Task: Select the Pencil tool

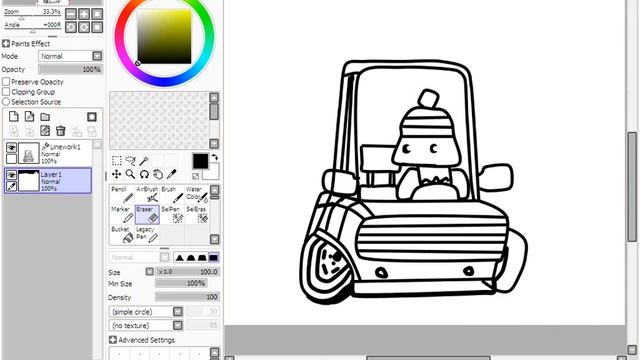Action: coord(122,194)
